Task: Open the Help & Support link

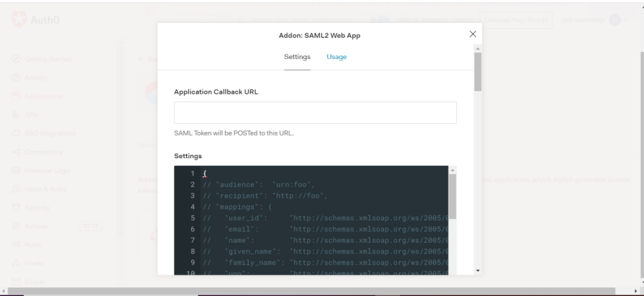Action: pos(421,20)
